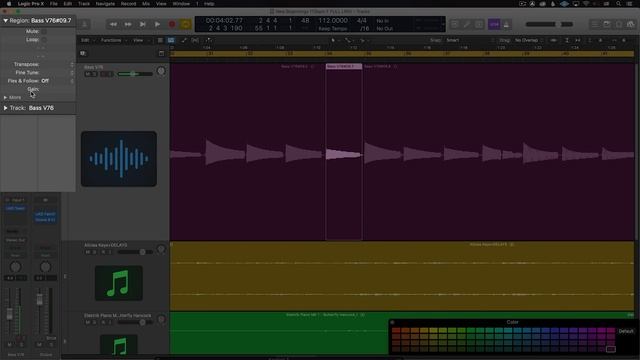Open the Track menu

tap(84, 4)
